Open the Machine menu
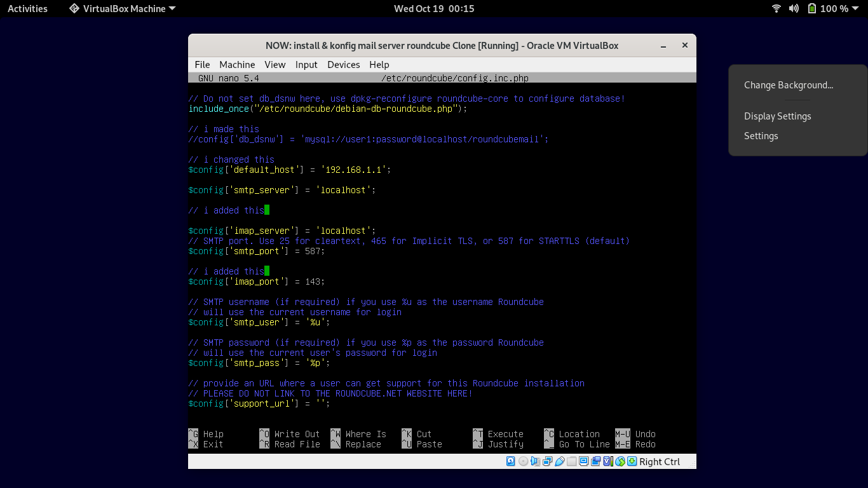This screenshot has width=868, height=488. coord(237,65)
